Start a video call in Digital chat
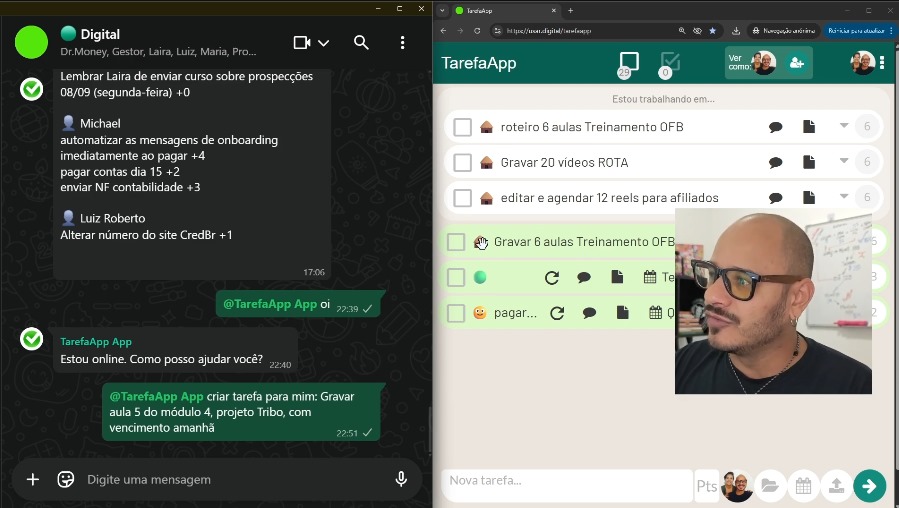The height and width of the screenshot is (508, 899). [x=302, y=43]
